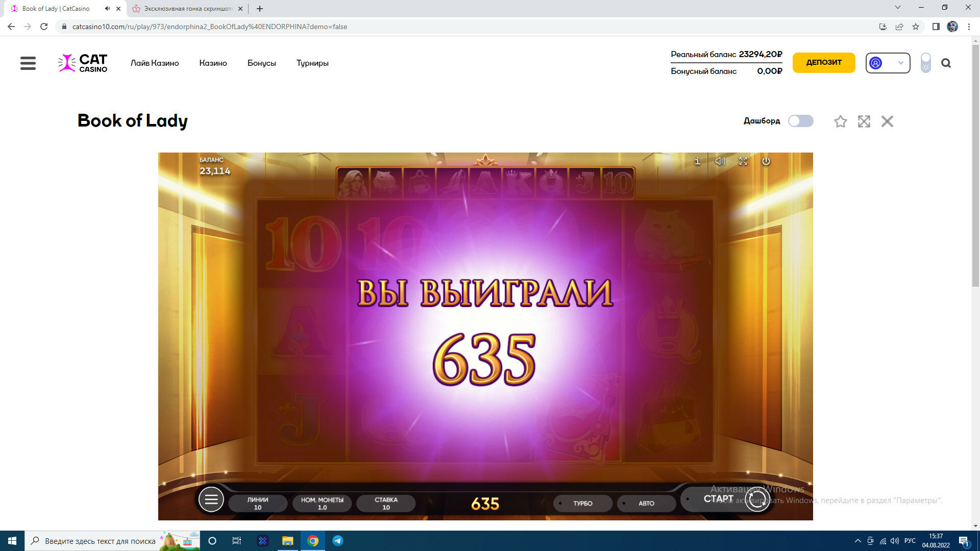Open the Лайв Казино menu item
Image resolution: width=980 pixels, height=551 pixels.
click(155, 63)
